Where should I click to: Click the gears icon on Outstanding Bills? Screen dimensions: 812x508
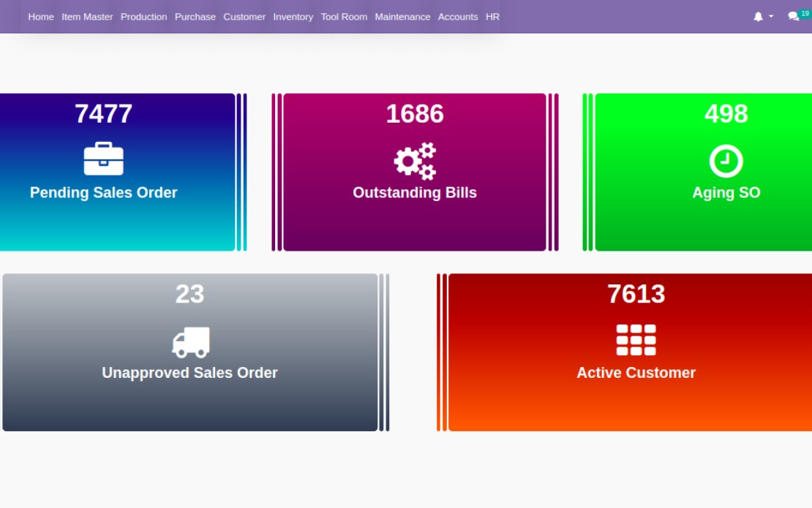(415, 161)
